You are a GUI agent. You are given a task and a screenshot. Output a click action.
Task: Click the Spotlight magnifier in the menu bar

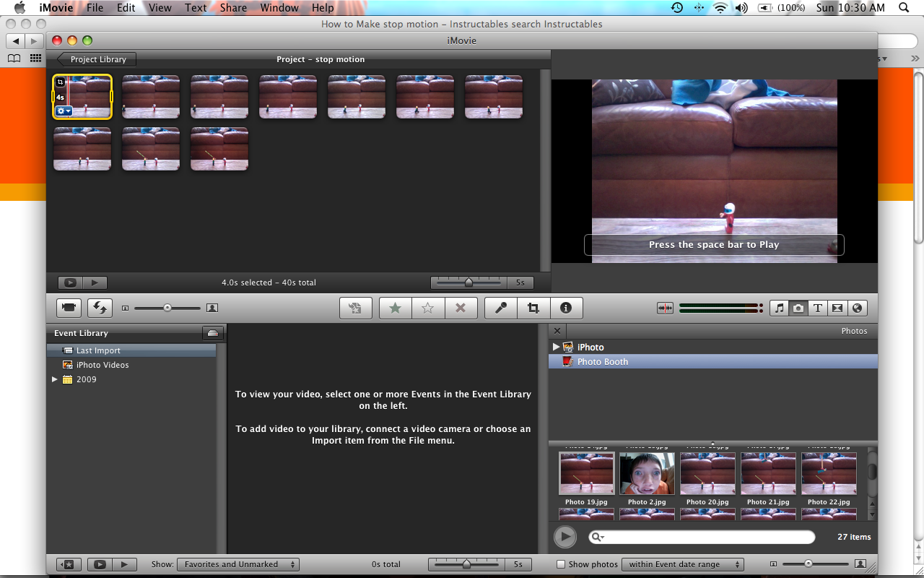(904, 8)
